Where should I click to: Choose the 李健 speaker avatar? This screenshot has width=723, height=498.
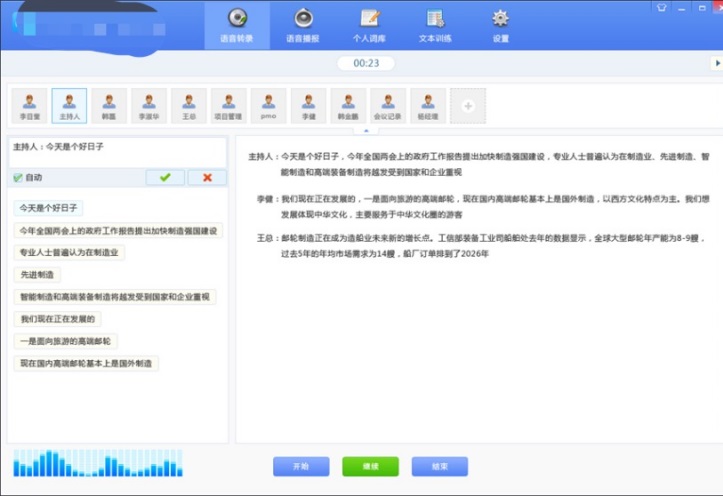[x=308, y=105]
